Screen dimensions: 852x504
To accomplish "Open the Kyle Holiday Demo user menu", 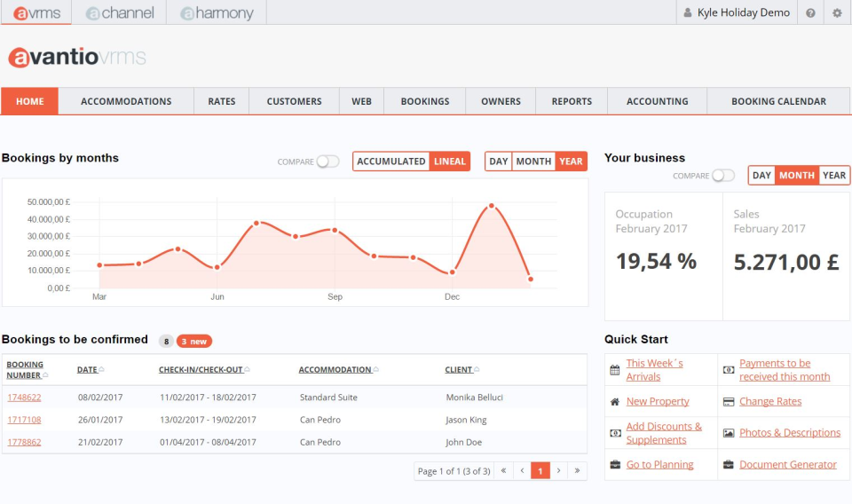I will [736, 13].
